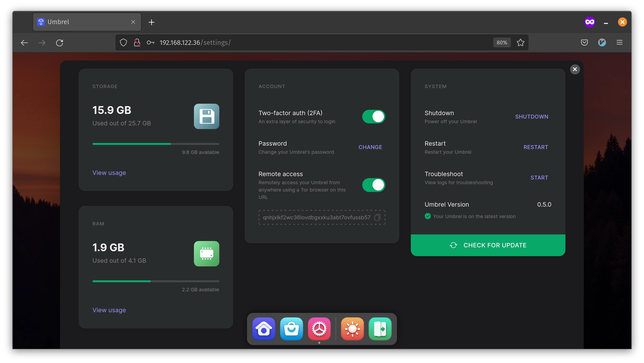
Task: Open the Firefox hamburger menu
Action: [x=619, y=42]
